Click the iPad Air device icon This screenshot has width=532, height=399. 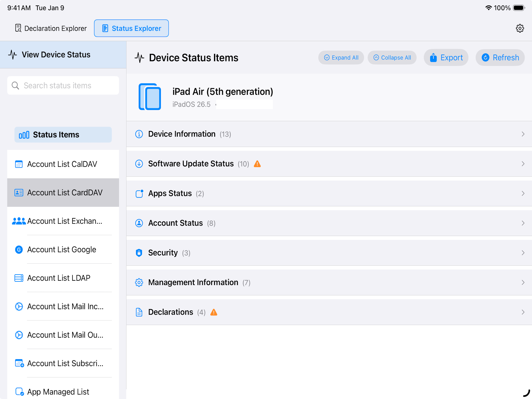(150, 97)
